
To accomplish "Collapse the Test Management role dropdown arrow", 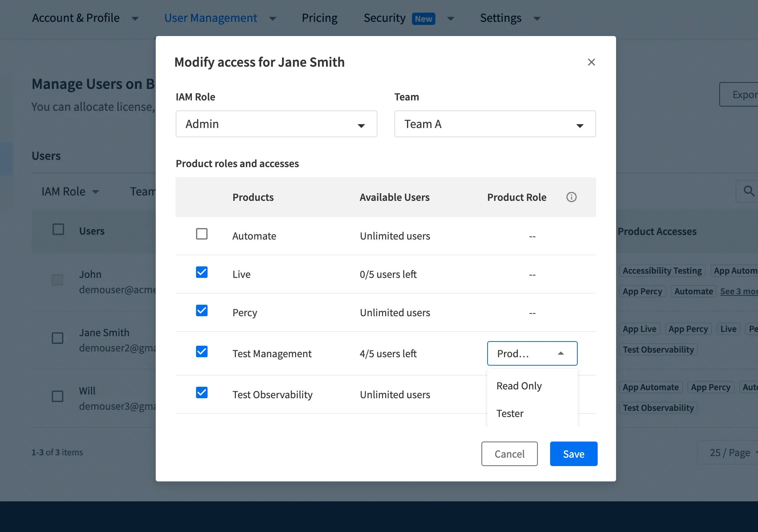I will point(560,353).
